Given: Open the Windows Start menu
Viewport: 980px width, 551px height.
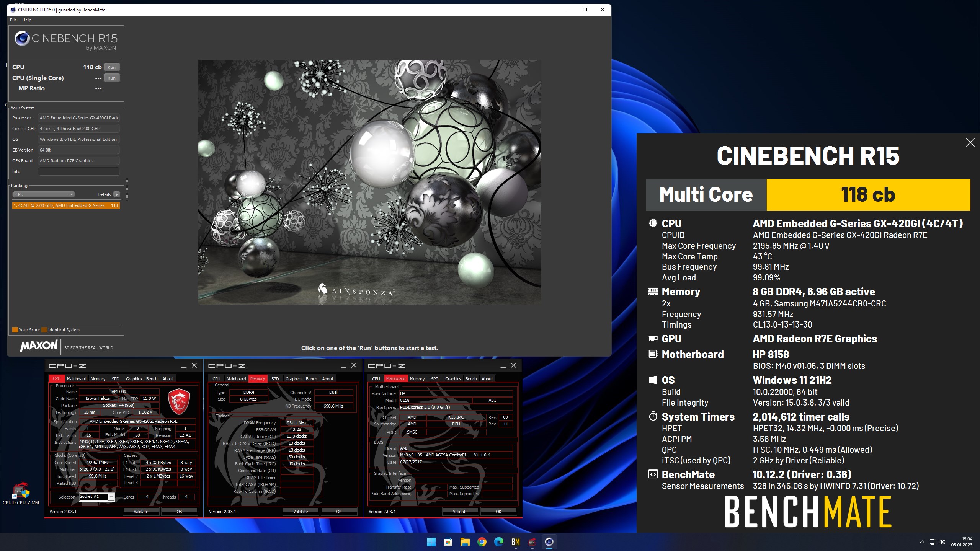Looking at the screenshot, I should pos(431,542).
